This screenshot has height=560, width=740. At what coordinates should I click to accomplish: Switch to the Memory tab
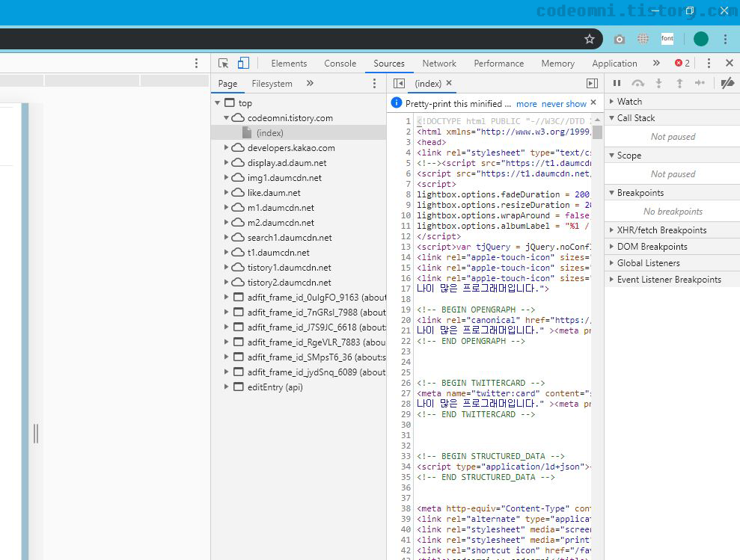tap(558, 64)
